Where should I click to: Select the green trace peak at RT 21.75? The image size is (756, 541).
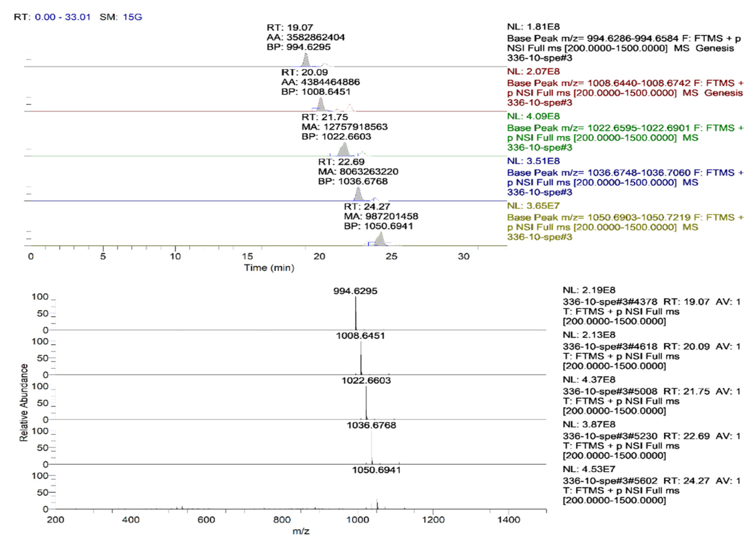(343, 150)
